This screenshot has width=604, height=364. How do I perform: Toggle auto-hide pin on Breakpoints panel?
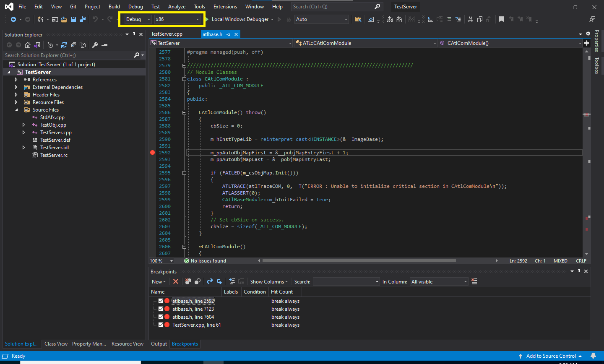coord(579,272)
